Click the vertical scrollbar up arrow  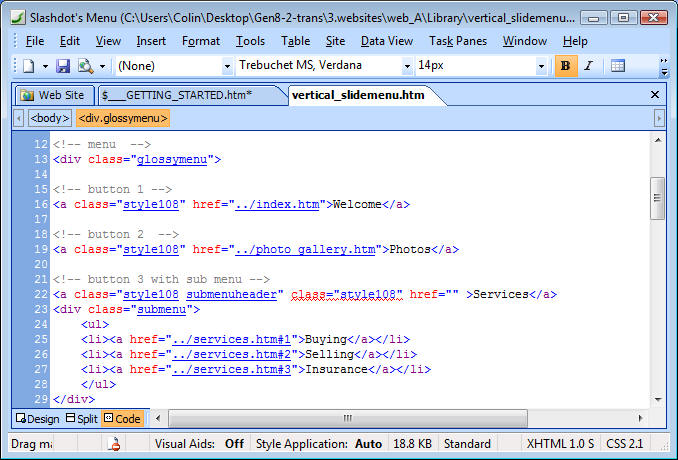click(x=658, y=140)
